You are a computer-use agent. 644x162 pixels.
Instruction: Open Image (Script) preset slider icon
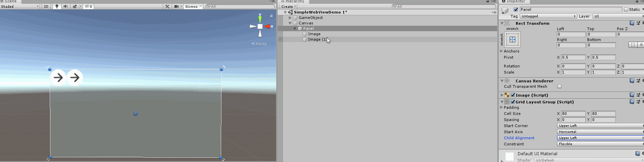(638, 95)
